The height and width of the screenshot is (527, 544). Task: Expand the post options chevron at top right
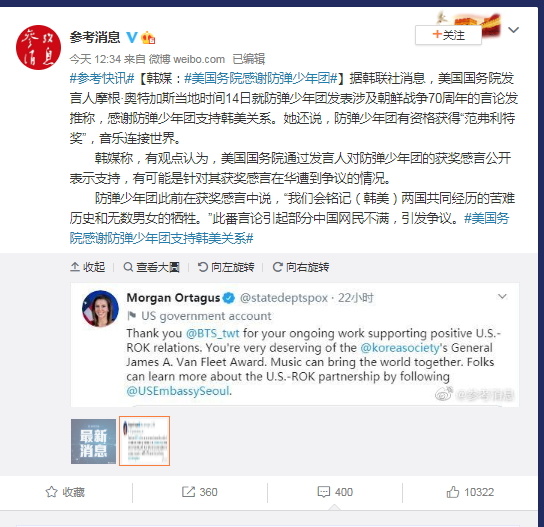[x=513, y=30]
